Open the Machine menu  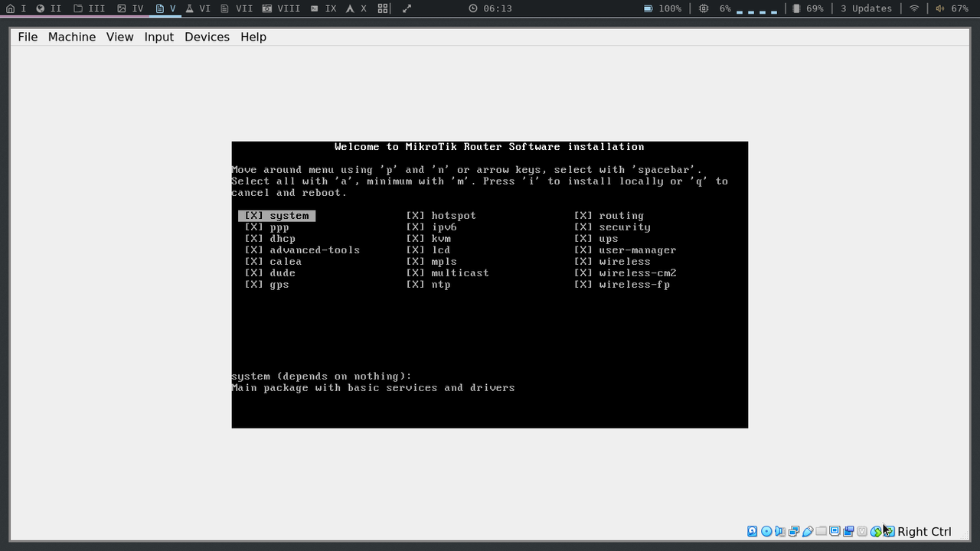point(72,37)
